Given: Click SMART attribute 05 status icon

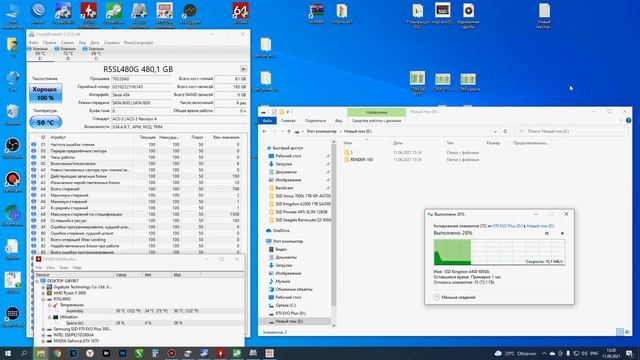Looking at the screenshot, I should pos(34,151).
